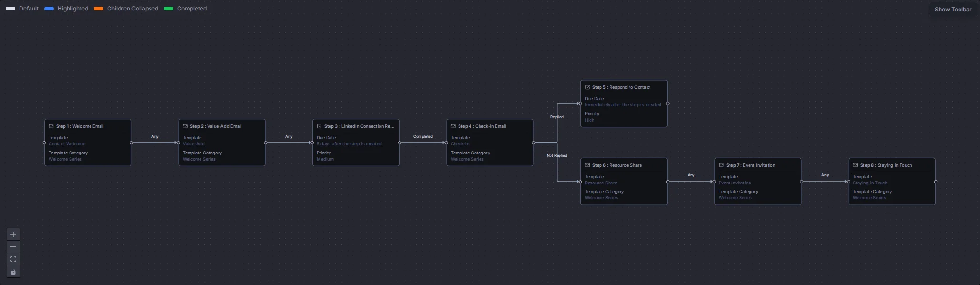Click the Show Toolbar button
Viewport: 980px width, 285px height.
(953, 10)
